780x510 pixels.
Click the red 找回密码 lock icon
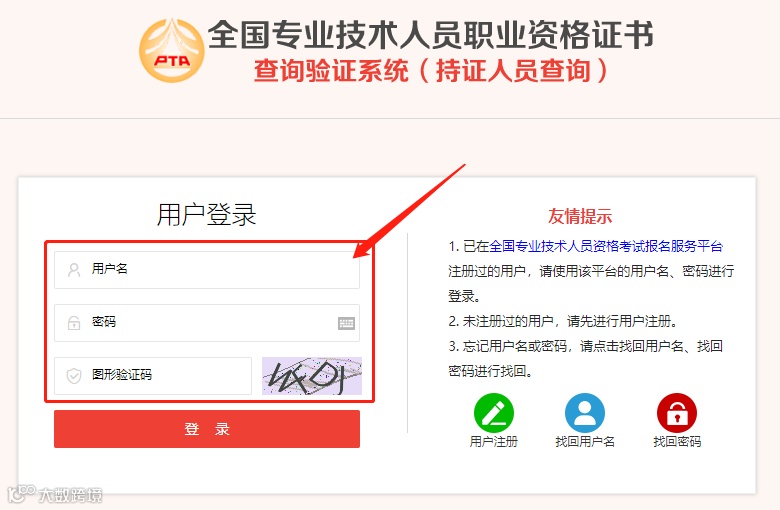click(677, 412)
